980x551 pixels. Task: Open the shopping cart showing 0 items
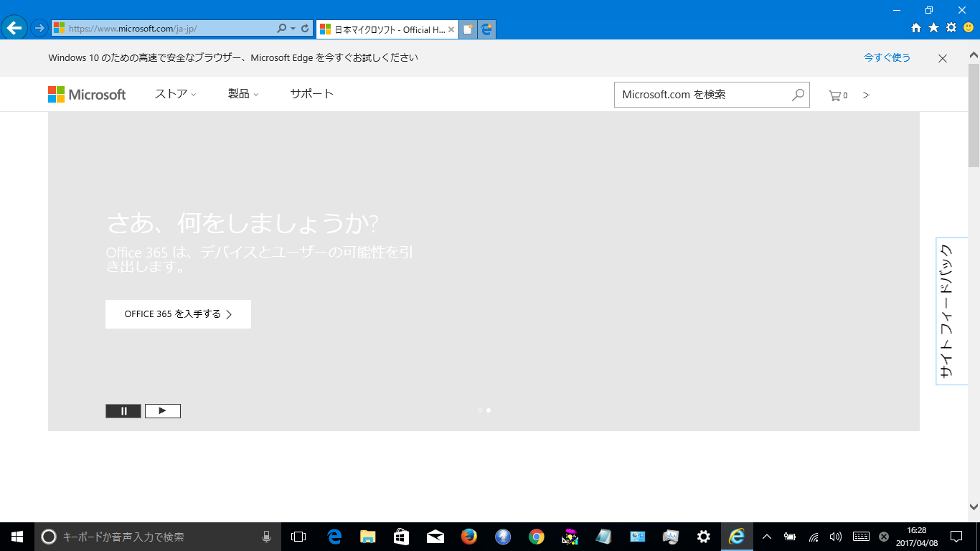click(838, 95)
